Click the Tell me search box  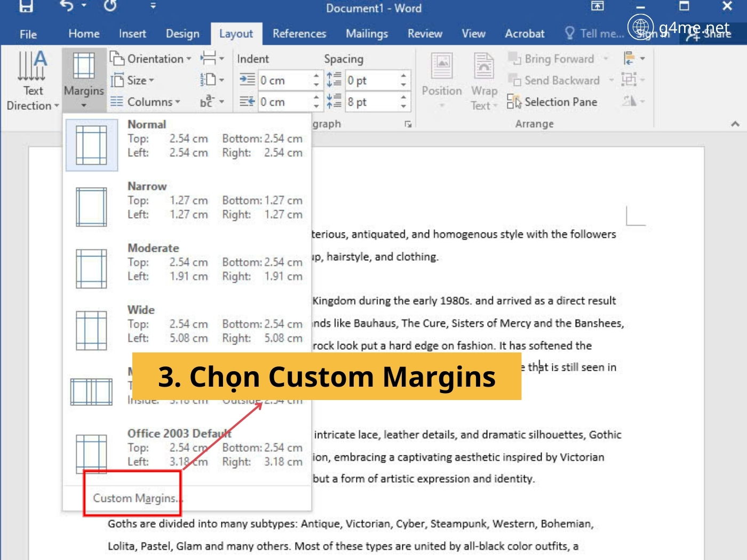tap(594, 34)
